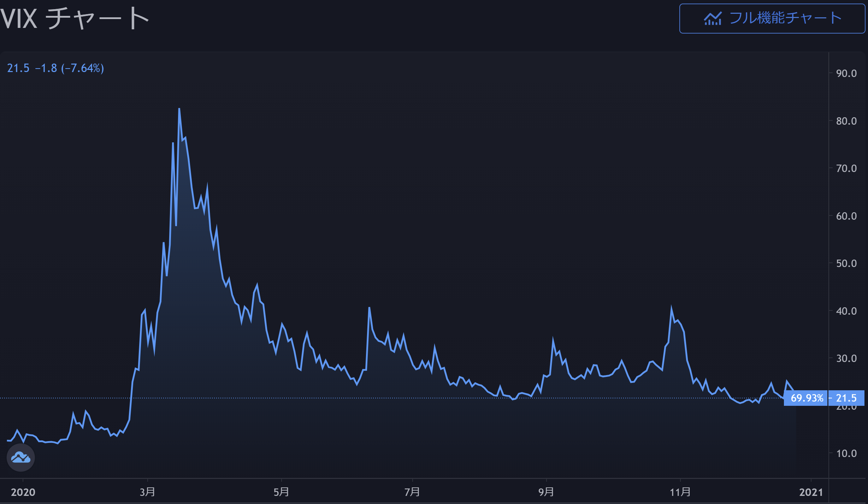Click the 21.5 −1.8 (−7.64%) legend text
Image resolution: width=868 pixels, height=504 pixels.
point(55,68)
